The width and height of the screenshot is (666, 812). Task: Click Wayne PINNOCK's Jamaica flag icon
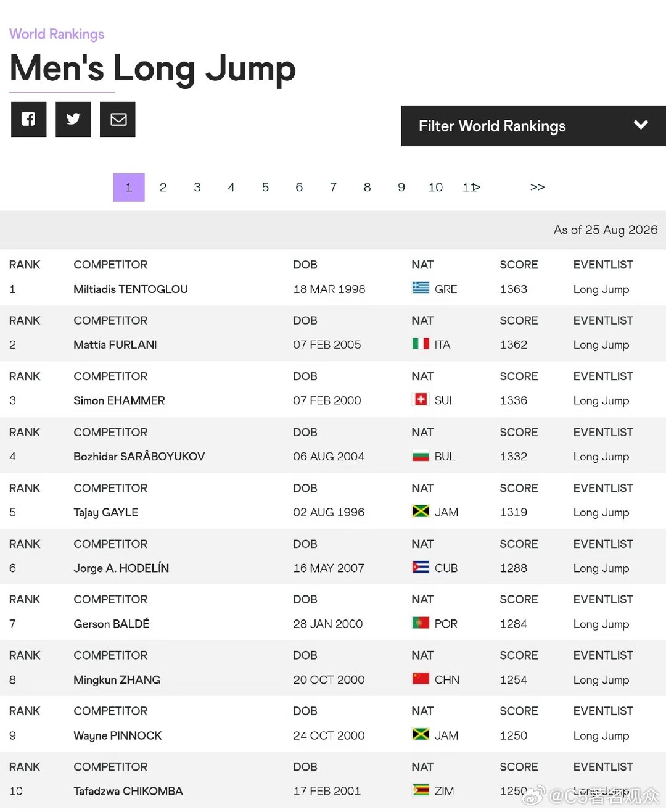pyautogui.click(x=421, y=734)
